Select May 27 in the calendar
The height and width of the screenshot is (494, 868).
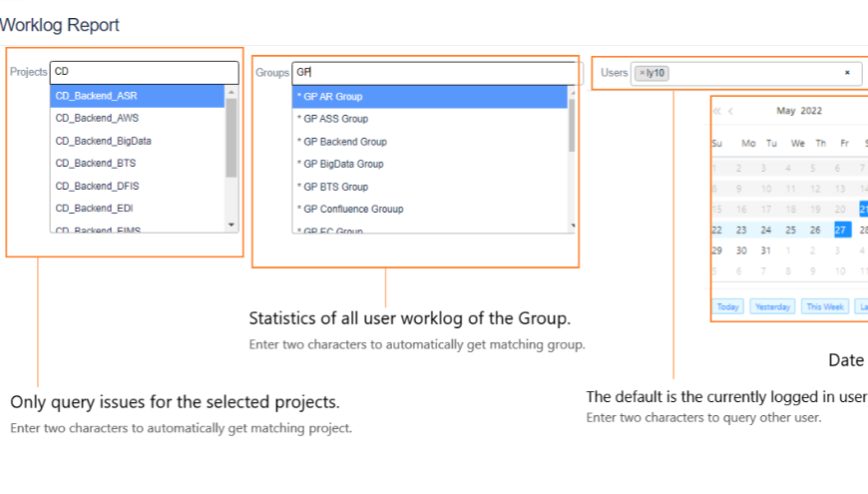click(841, 230)
